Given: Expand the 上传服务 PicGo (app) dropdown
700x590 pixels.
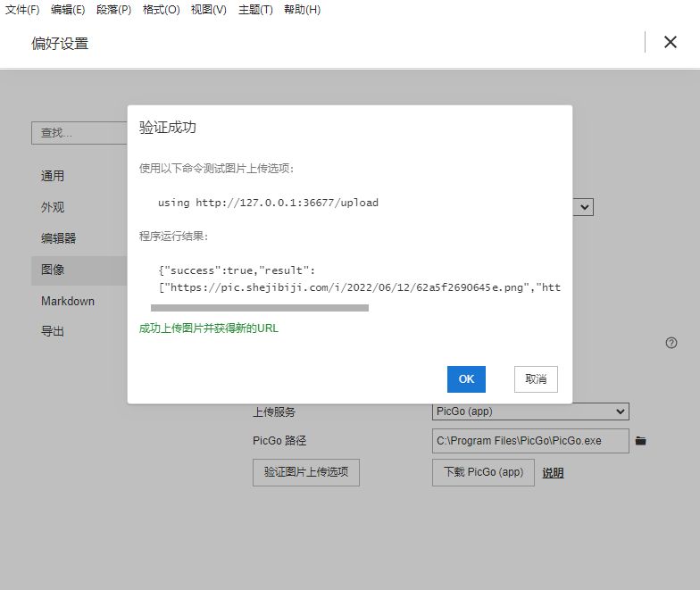Looking at the screenshot, I should coord(530,411).
